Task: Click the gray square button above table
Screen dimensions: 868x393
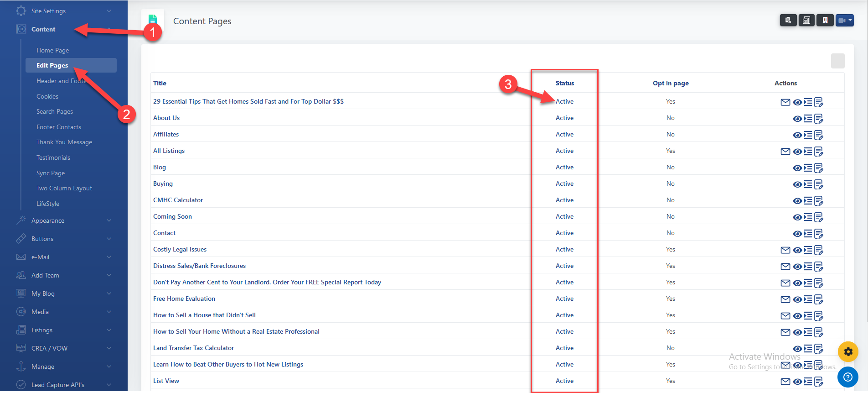Action: (x=837, y=61)
